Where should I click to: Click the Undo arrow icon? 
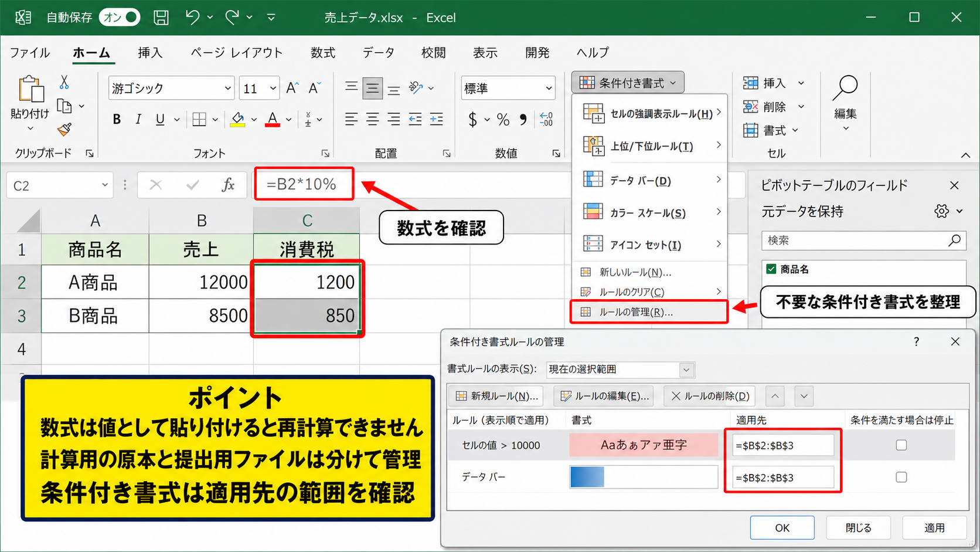[x=192, y=18]
